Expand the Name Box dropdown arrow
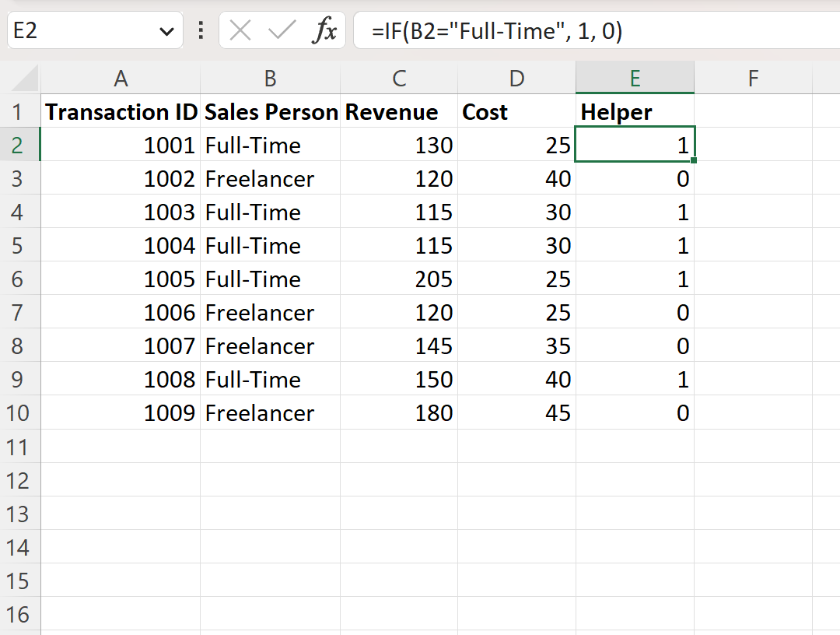 (166, 32)
